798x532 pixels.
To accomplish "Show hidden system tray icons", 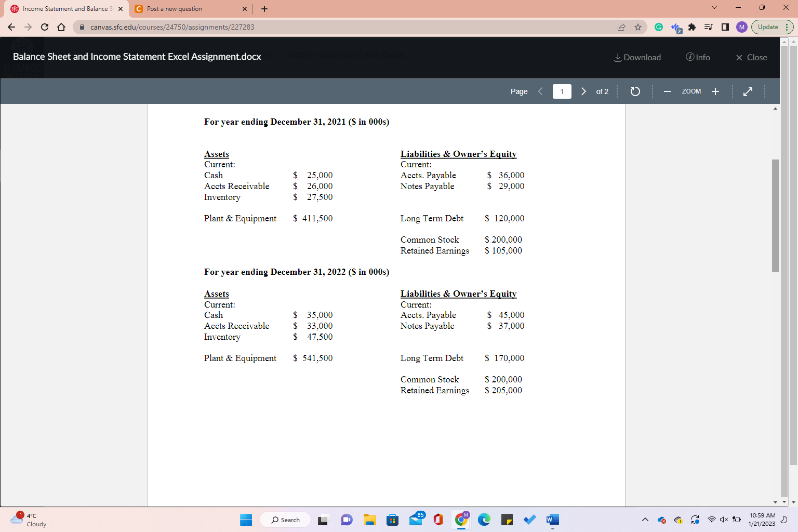I will [645, 520].
